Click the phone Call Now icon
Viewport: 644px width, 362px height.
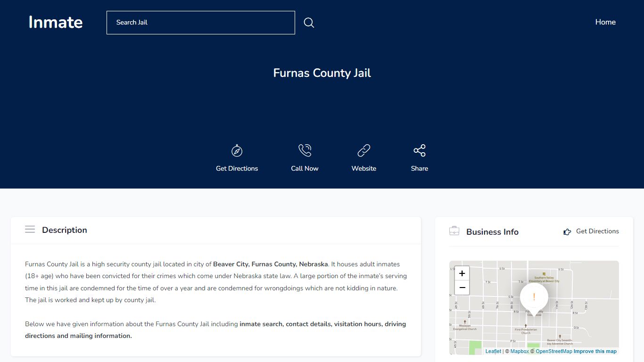click(x=305, y=151)
